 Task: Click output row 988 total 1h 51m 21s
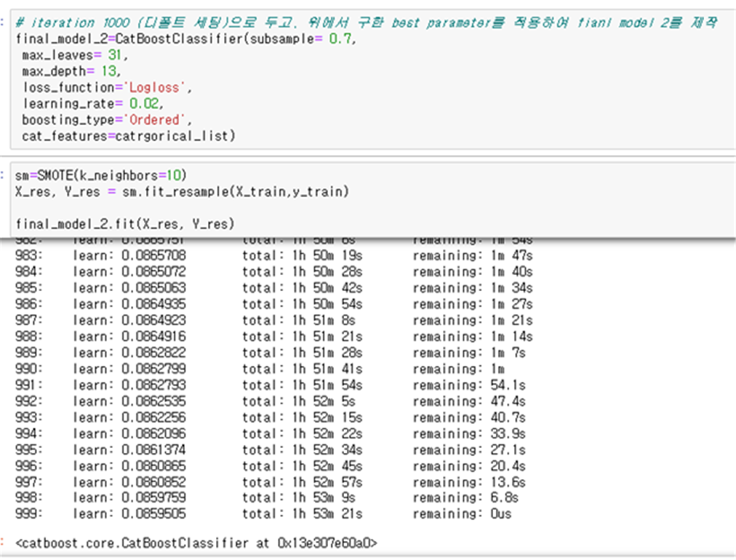click(303, 336)
